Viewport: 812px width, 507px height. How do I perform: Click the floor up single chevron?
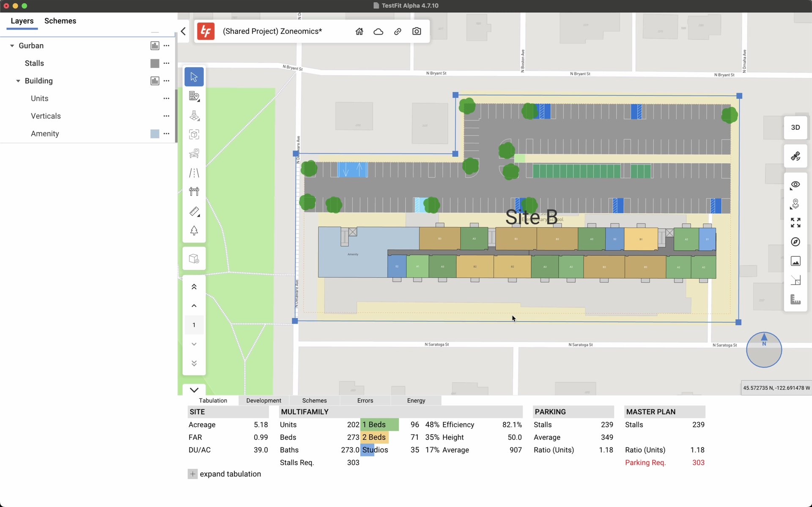click(194, 306)
